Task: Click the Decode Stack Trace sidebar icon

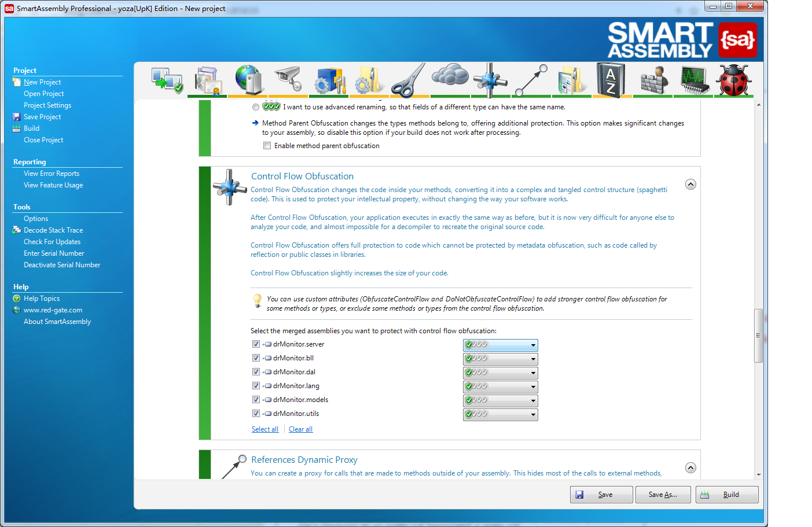Action: 16,230
